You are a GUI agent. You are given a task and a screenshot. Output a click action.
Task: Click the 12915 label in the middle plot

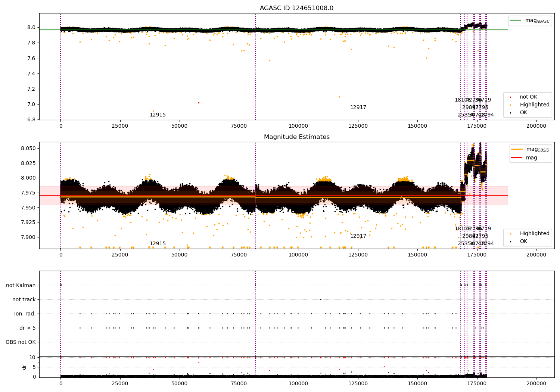point(158,244)
